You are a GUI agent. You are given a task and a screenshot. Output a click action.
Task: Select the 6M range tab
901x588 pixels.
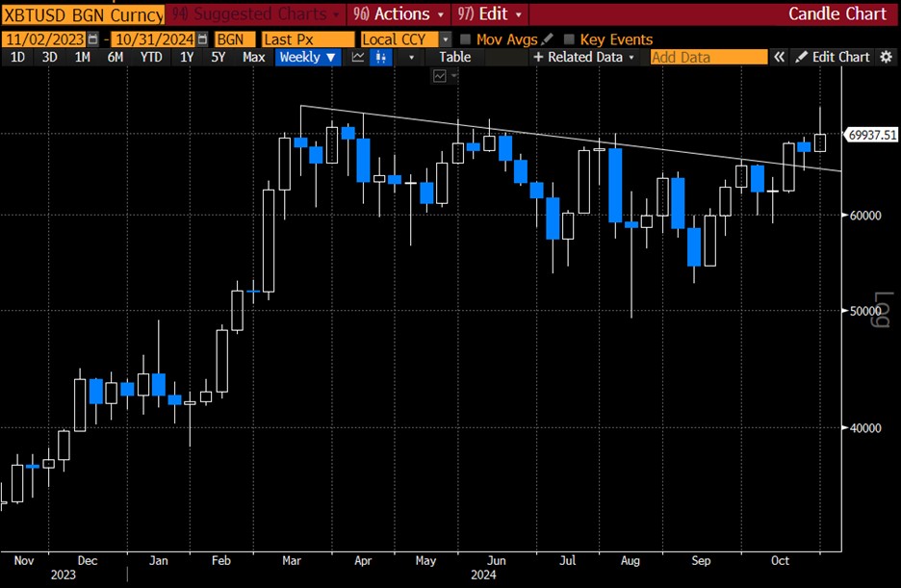(x=115, y=57)
